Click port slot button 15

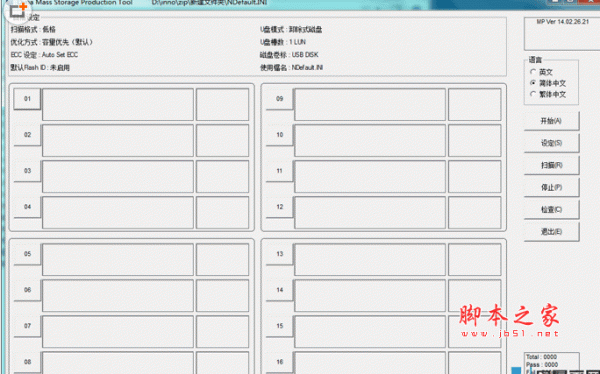280,326
